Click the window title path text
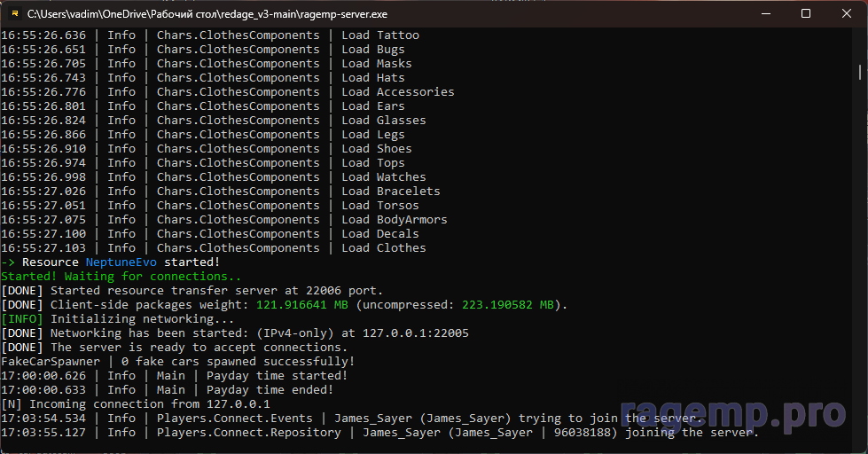This screenshot has width=868, height=454. click(x=207, y=14)
